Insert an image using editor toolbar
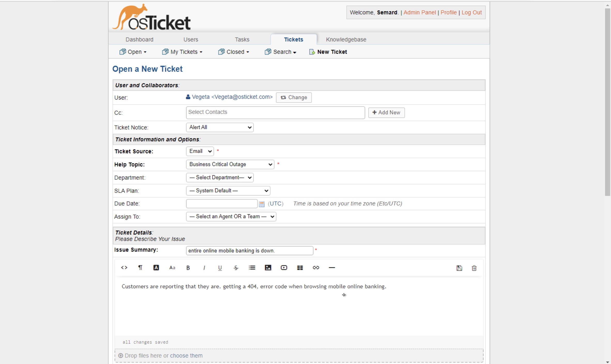This screenshot has height=364, width=611. point(268,268)
